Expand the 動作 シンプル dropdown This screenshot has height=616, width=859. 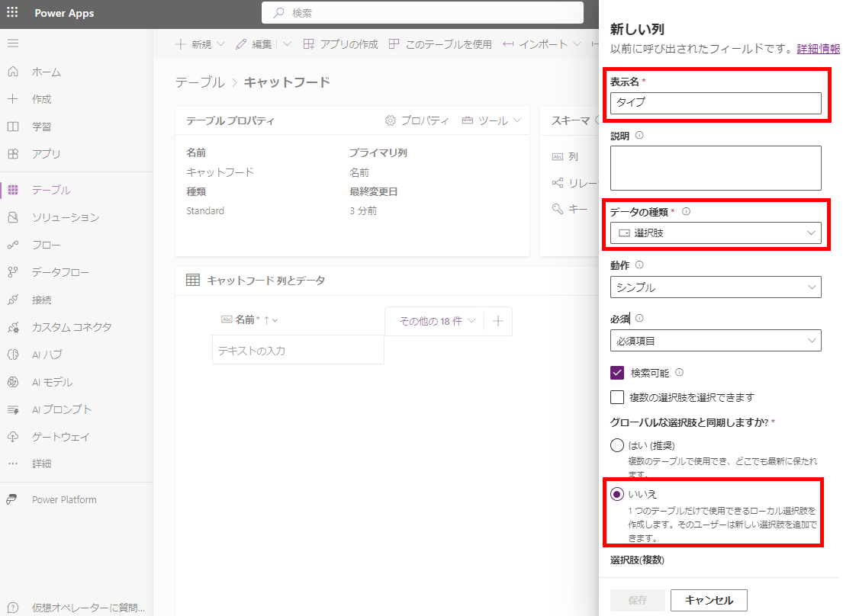pos(716,287)
